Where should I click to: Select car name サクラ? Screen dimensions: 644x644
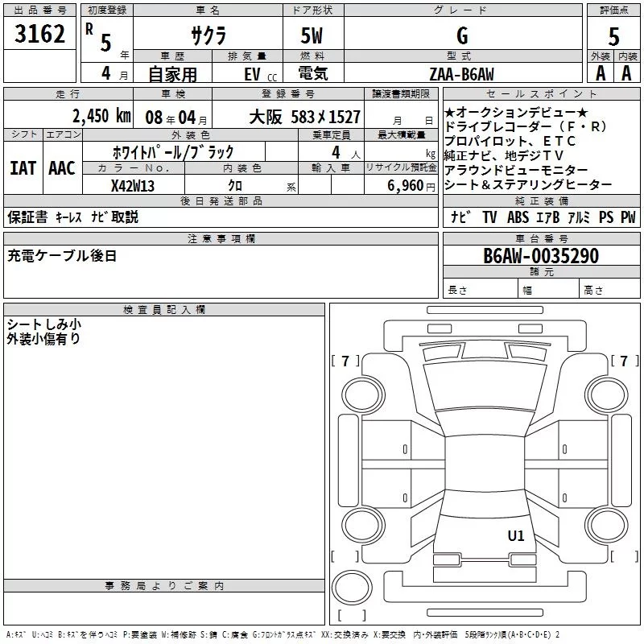pyautogui.click(x=208, y=35)
